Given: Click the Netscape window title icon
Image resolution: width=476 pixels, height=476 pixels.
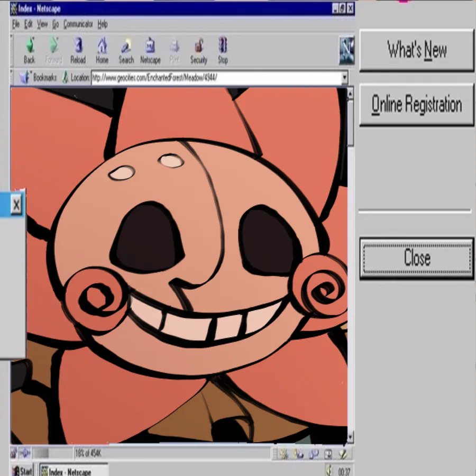Looking at the screenshot, I should click(14, 9).
